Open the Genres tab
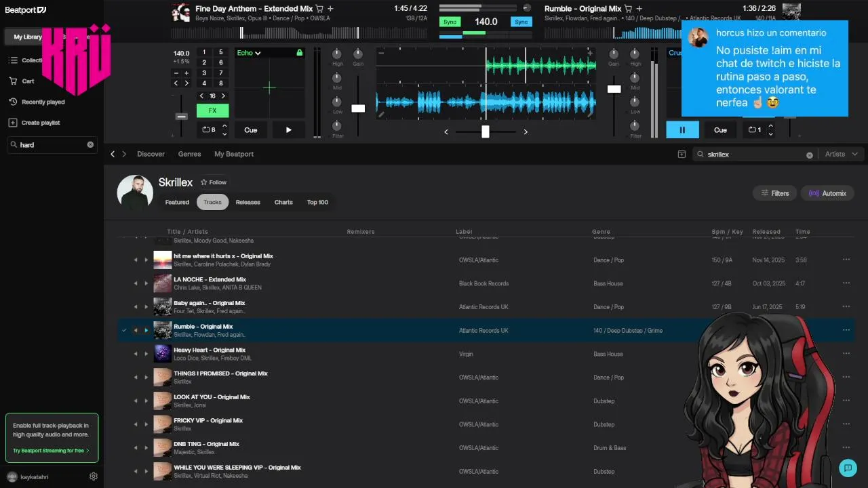Image resolution: width=868 pixels, height=488 pixels. 189,154
